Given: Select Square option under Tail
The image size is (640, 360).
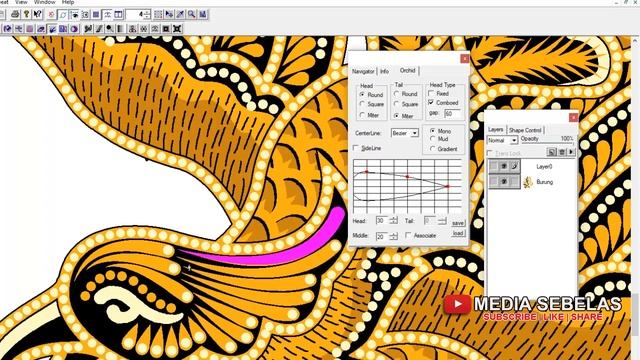Looking at the screenshot, I should pos(396,104).
